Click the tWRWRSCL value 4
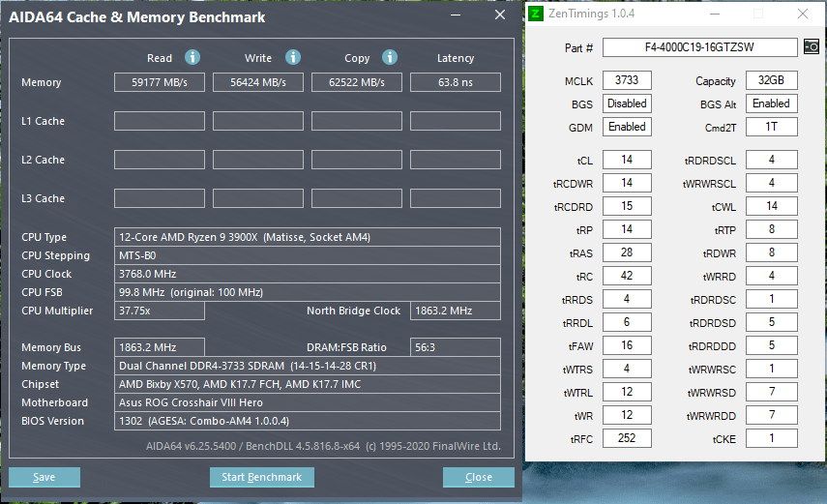 pos(772,183)
